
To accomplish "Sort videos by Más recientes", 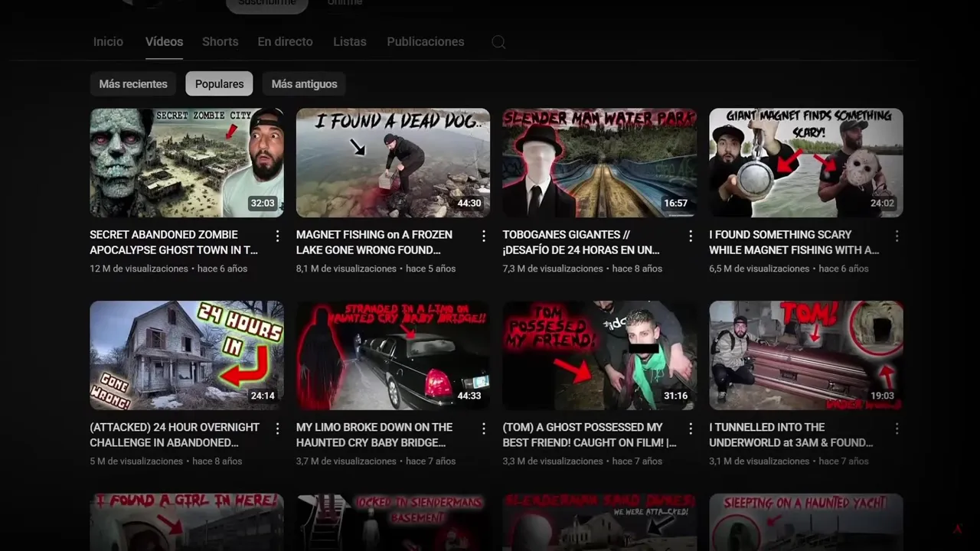I will point(133,83).
